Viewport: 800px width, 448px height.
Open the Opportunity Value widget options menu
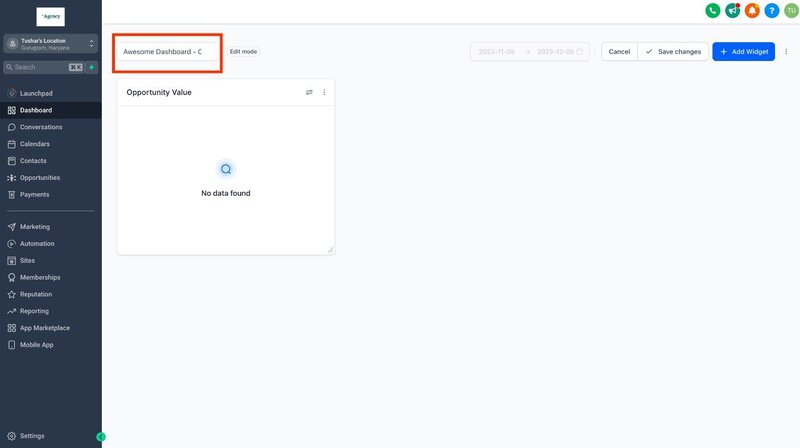pos(324,92)
